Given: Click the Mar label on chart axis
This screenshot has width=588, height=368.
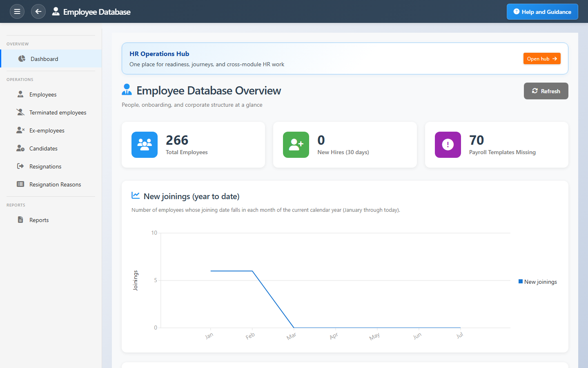Looking at the screenshot, I should click(x=292, y=336).
